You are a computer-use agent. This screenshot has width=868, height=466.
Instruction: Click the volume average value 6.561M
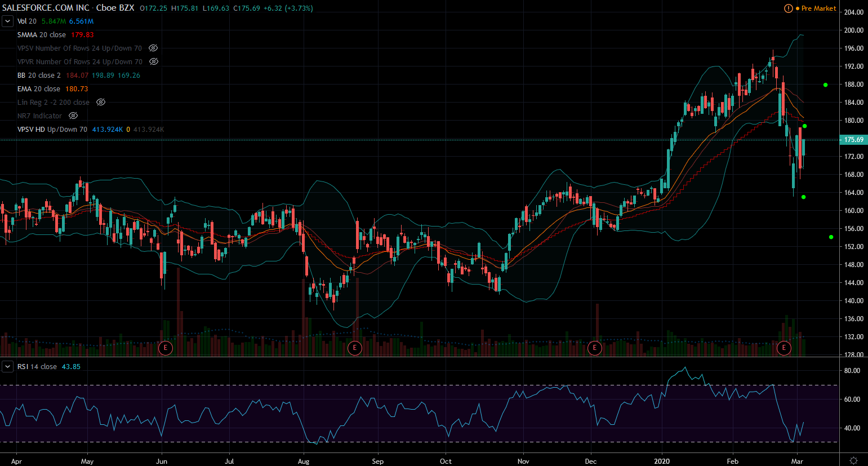[x=82, y=21]
